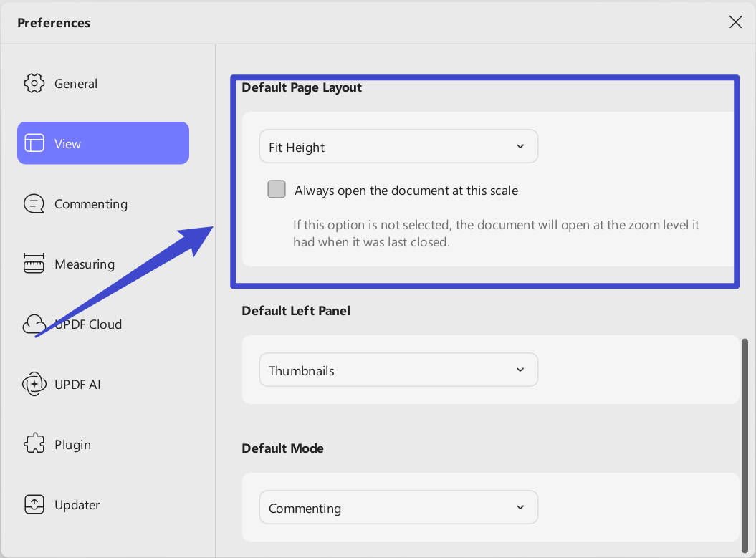The height and width of the screenshot is (558, 756).
Task: Close the Preferences dialog
Action: [x=735, y=22]
